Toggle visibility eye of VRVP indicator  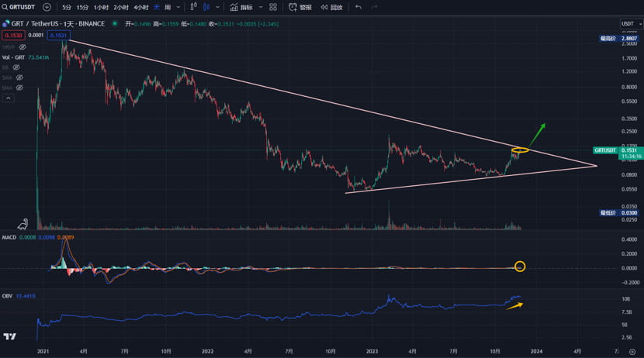click(23, 47)
